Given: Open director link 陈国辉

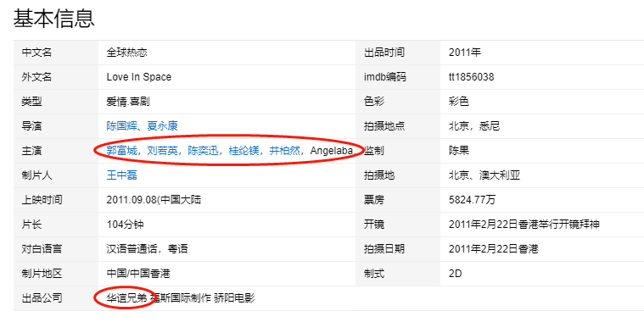Looking at the screenshot, I should pos(121,126).
